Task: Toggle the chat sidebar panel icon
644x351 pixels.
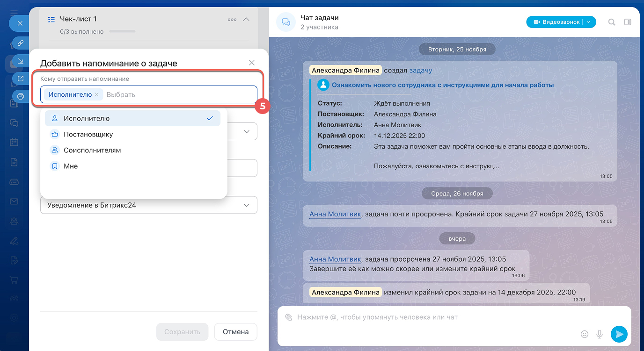Action: [x=628, y=22]
